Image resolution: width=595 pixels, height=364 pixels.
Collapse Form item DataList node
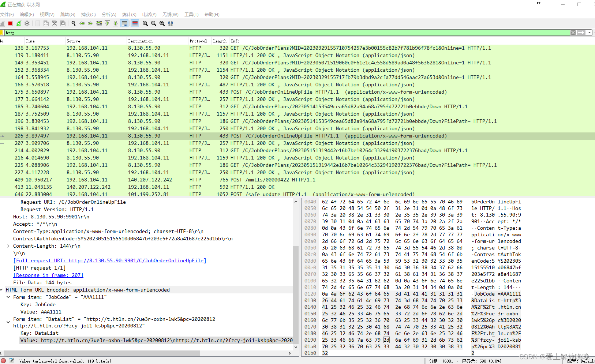click(8, 322)
